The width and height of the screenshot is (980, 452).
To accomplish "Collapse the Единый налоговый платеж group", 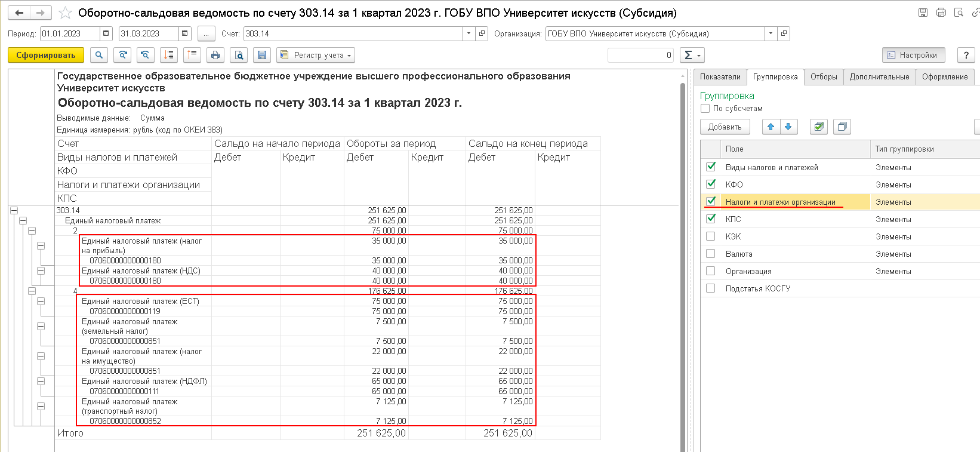I will [x=23, y=220].
